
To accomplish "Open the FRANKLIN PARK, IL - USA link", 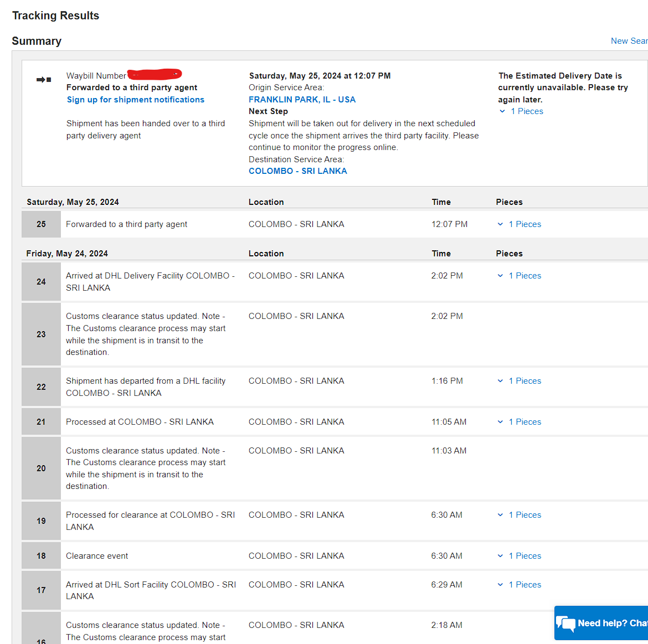I will pyautogui.click(x=302, y=100).
